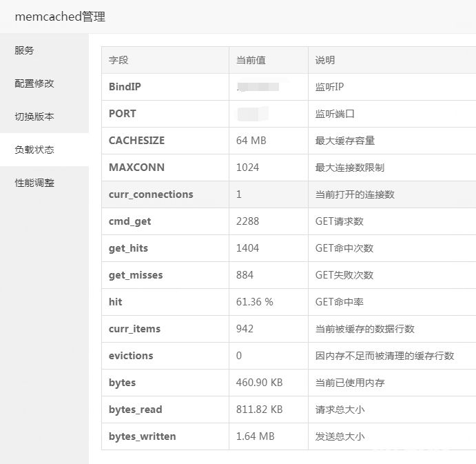This screenshot has width=476, height=464.
Task: Click the 字段 column header
Action: point(118,60)
